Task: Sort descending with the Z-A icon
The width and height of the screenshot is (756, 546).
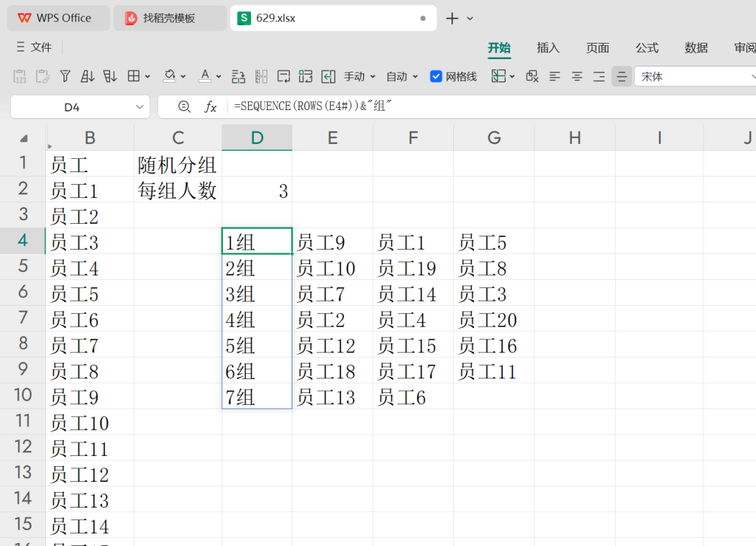Action: pyautogui.click(x=110, y=76)
